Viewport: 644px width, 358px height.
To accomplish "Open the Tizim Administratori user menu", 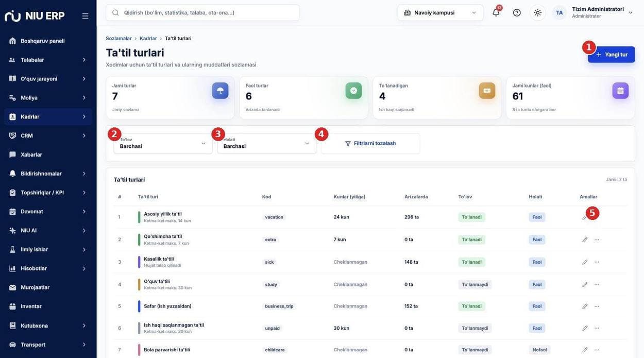I will click(594, 12).
